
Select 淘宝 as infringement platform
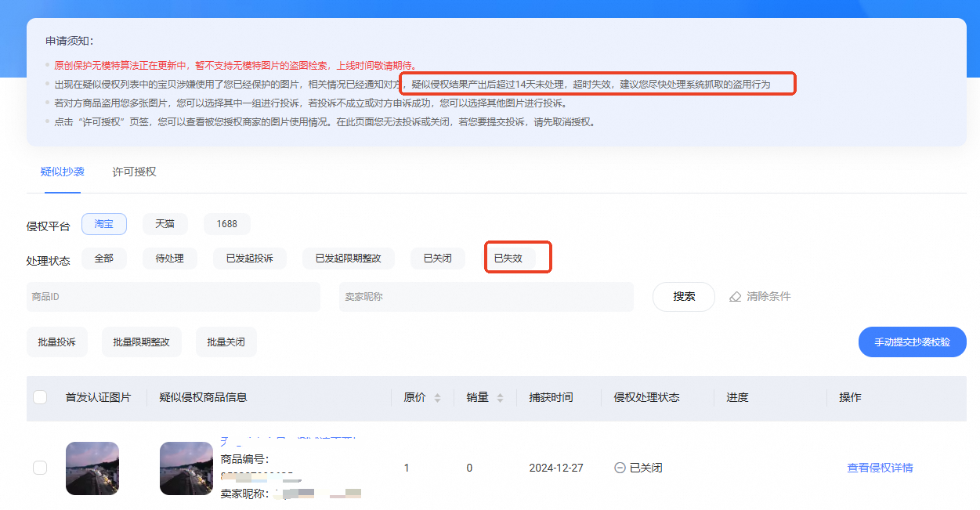point(104,224)
